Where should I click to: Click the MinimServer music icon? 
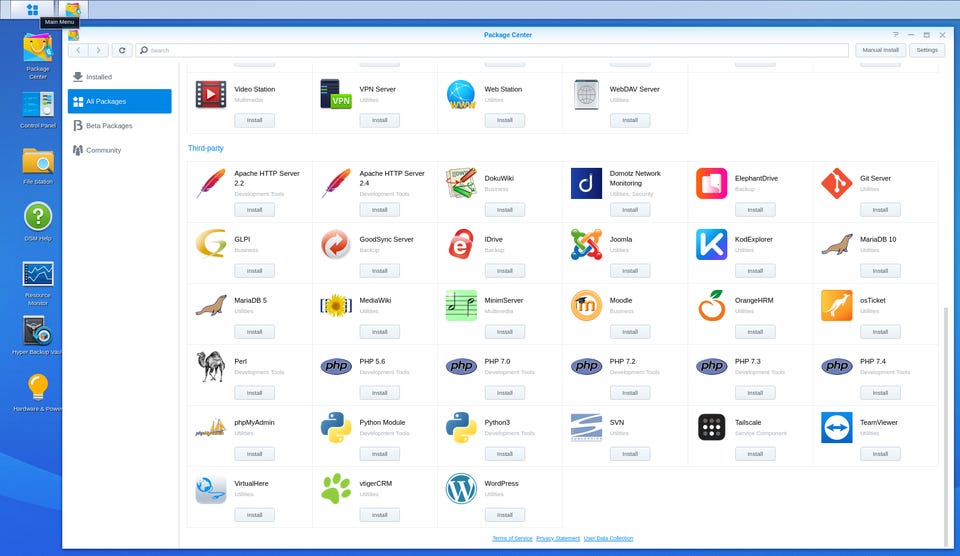[x=461, y=305]
